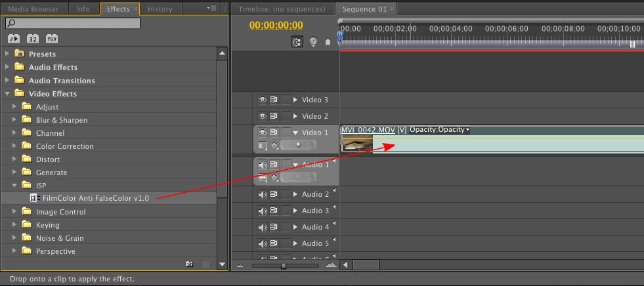The height and width of the screenshot is (286, 644).
Task: Switch to the Media Browser tab
Action: tap(33, 9)
